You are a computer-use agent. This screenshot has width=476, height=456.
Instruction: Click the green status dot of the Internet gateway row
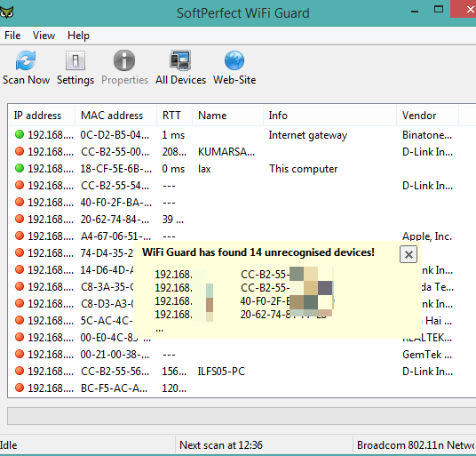(x=20, y=134)
